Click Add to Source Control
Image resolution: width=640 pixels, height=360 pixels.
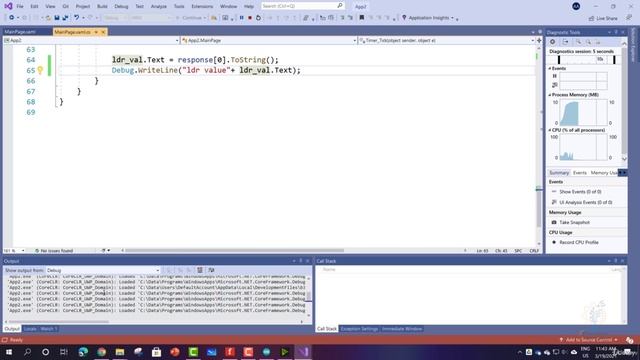pos(588,340)
